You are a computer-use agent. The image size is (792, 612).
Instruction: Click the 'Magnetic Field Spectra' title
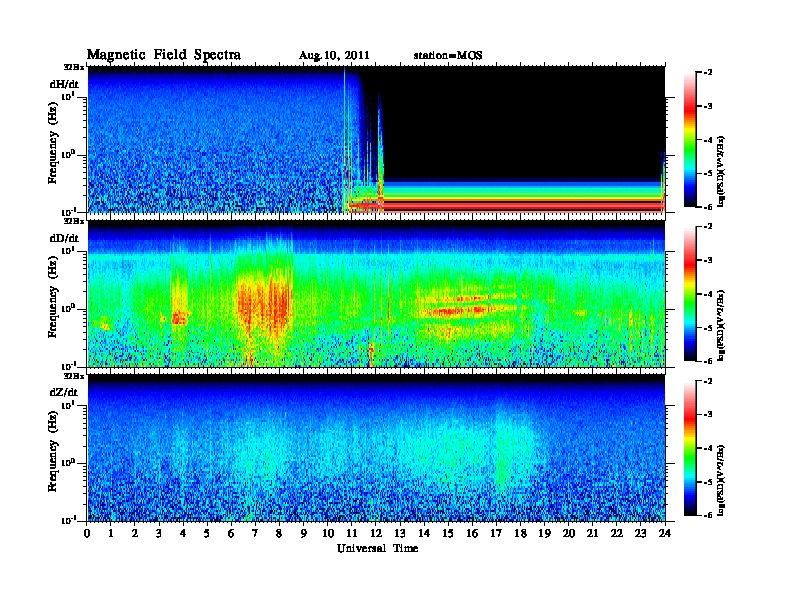click(x=164, y=55)
